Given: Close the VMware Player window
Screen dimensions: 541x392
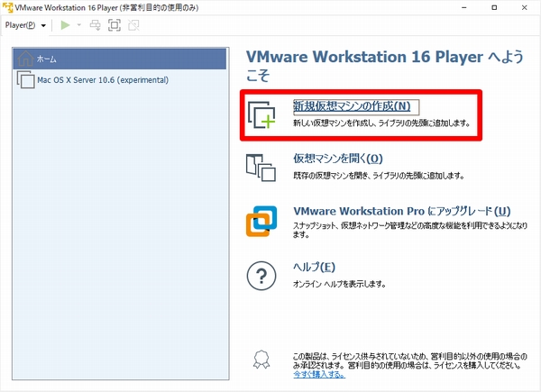Looking at the screenshot, I should pos(525,7).
